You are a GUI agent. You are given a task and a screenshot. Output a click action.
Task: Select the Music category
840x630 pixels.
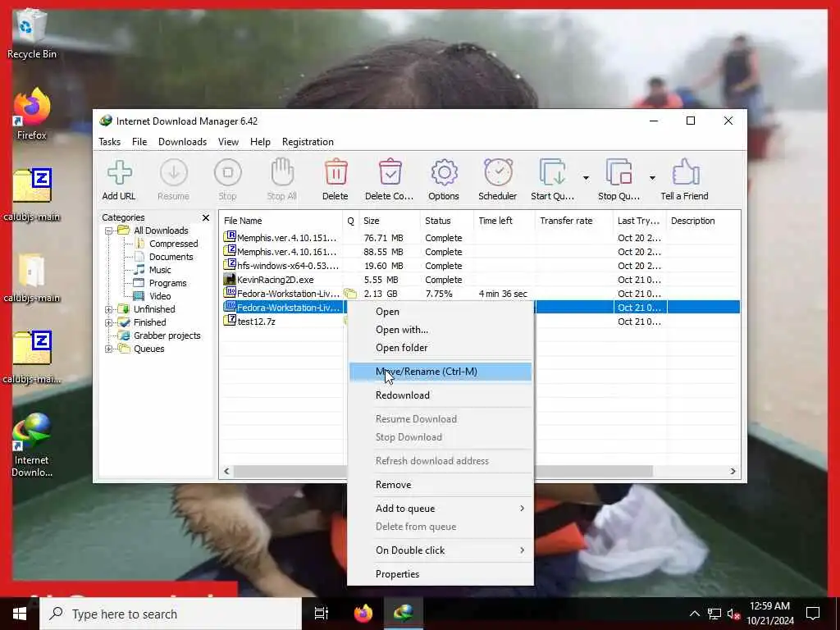pos(160,270)
